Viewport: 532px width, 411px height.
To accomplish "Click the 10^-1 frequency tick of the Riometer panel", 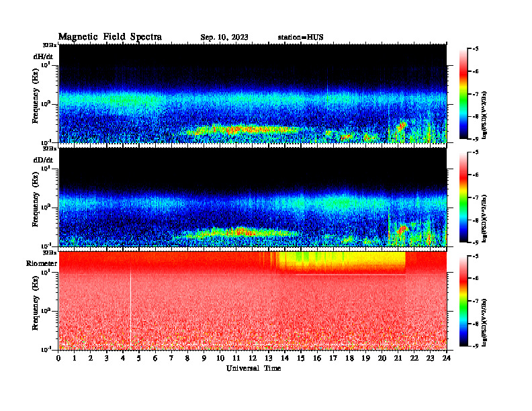I will (x=46, y=349).
